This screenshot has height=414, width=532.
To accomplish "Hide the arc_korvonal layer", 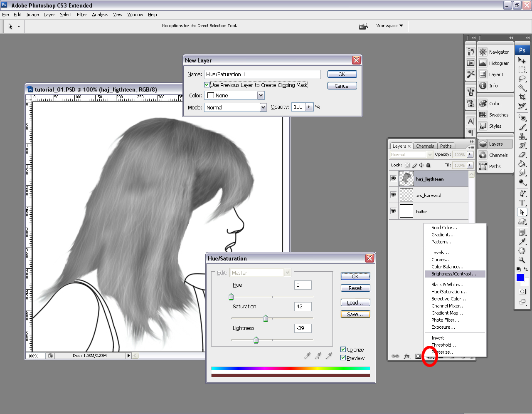I will (393, 195).
